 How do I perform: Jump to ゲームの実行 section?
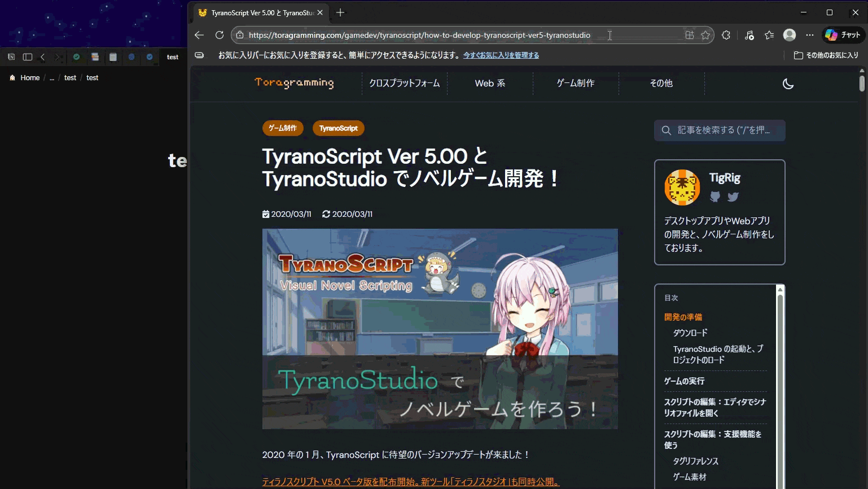[x=685, y=381]
